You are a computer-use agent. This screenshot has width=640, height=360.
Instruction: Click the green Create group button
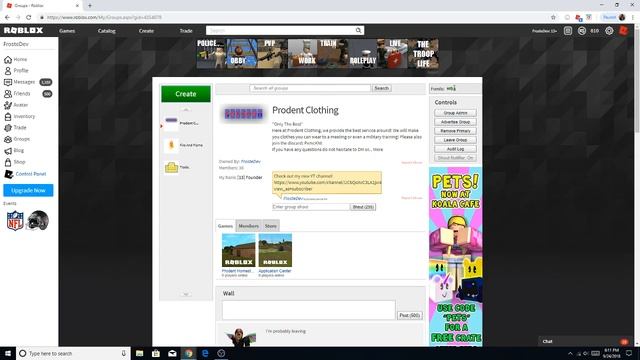click(x=186, y=94)
